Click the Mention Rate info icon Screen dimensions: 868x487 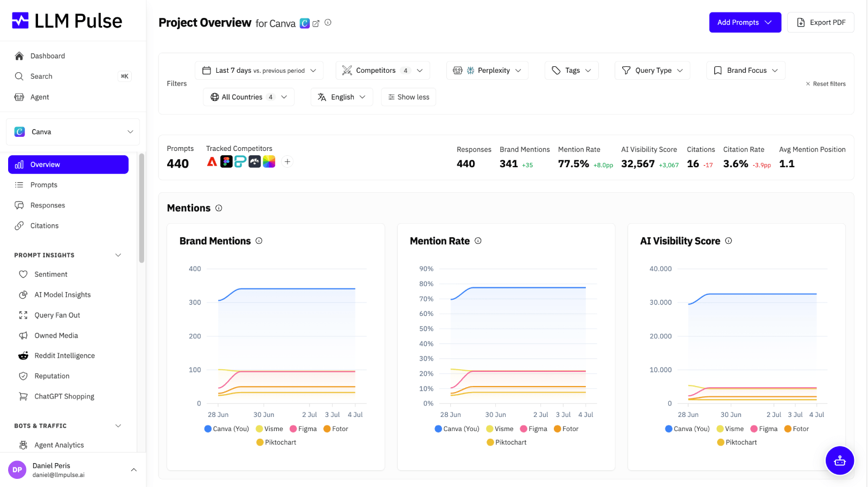click(x=478, y=241)
